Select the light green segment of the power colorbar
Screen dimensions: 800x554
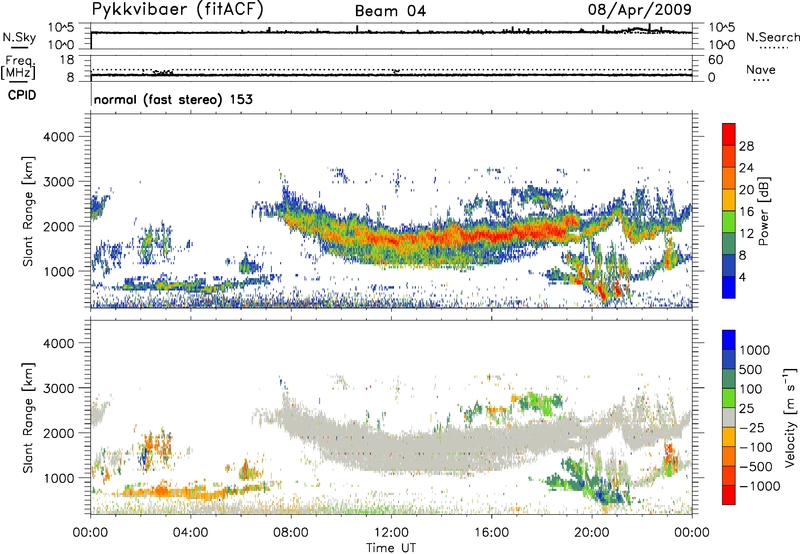point(729,222)
